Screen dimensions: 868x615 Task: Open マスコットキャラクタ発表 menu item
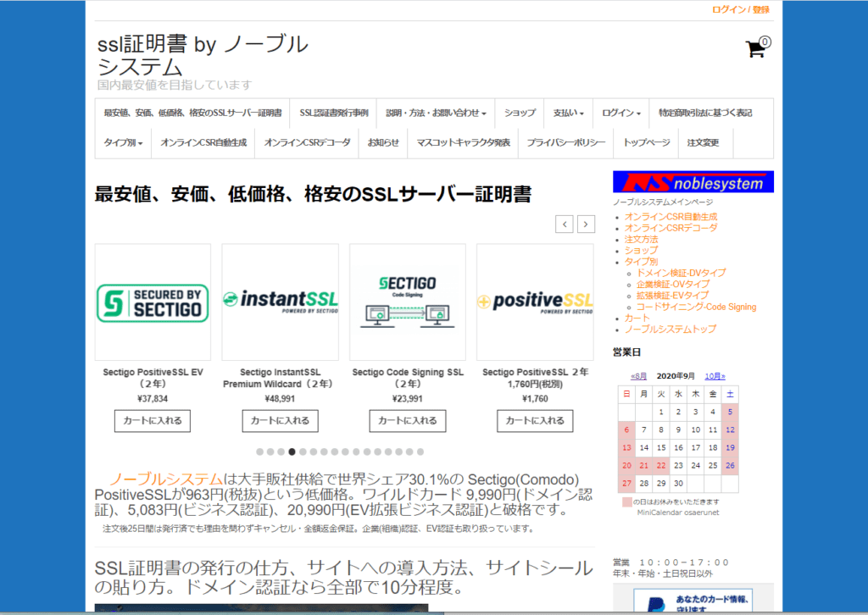[x=463, y=142]
